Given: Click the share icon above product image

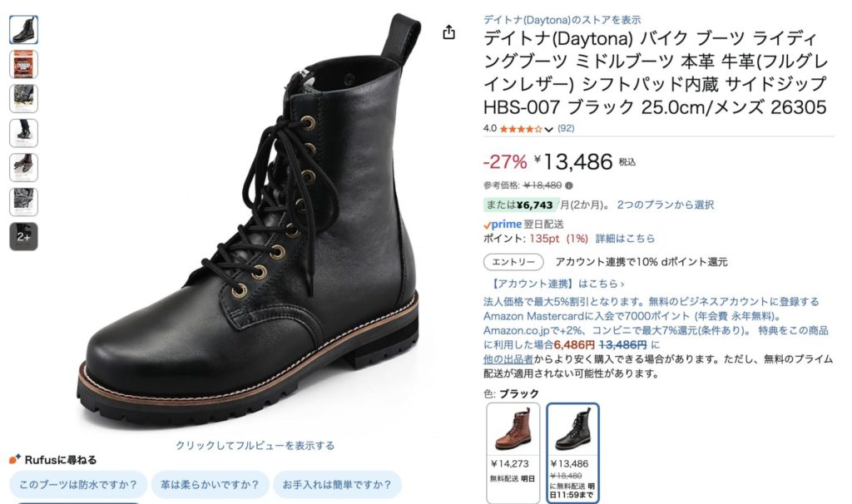Looking at the screenshot, I should [448, 32].
